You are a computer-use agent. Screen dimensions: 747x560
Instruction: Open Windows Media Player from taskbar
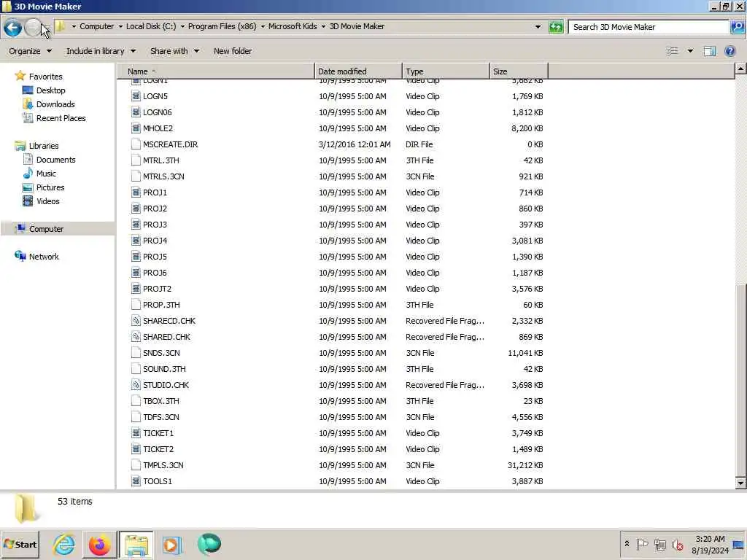[x=172, y=545]
